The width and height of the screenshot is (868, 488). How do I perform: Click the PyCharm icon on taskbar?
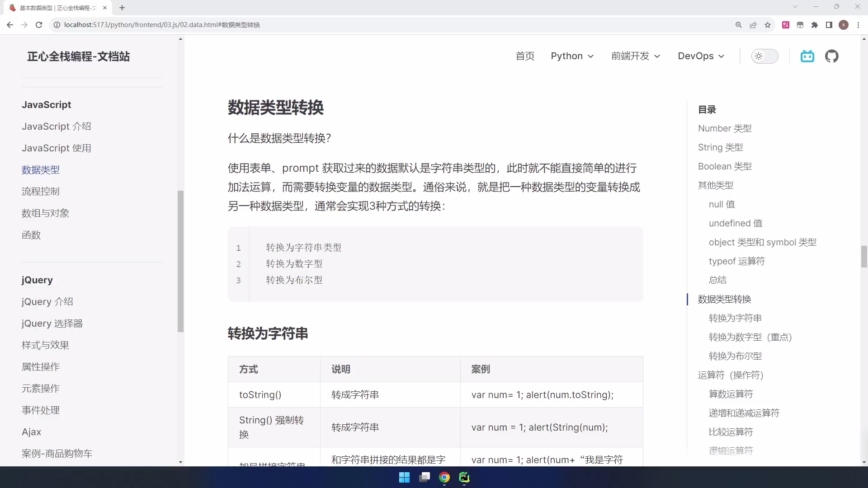click(x=464, y=477)
